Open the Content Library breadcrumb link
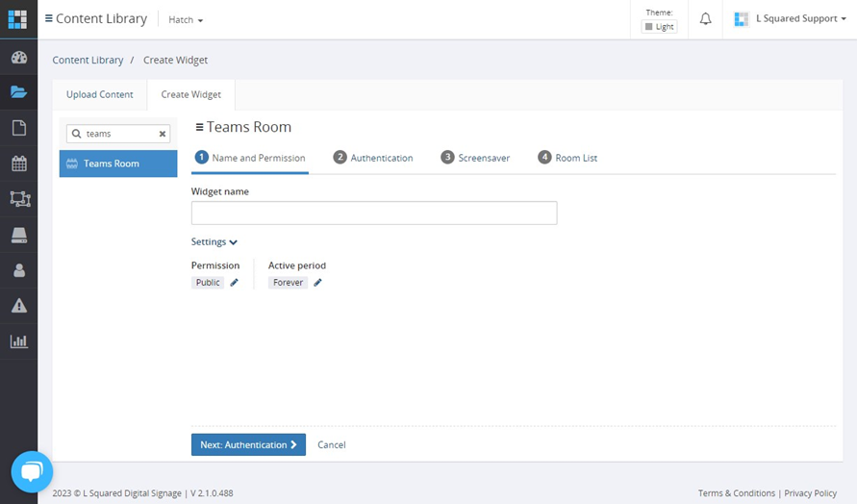The width and height of the screenshot is (857, 504). click(x=88, y=61)
